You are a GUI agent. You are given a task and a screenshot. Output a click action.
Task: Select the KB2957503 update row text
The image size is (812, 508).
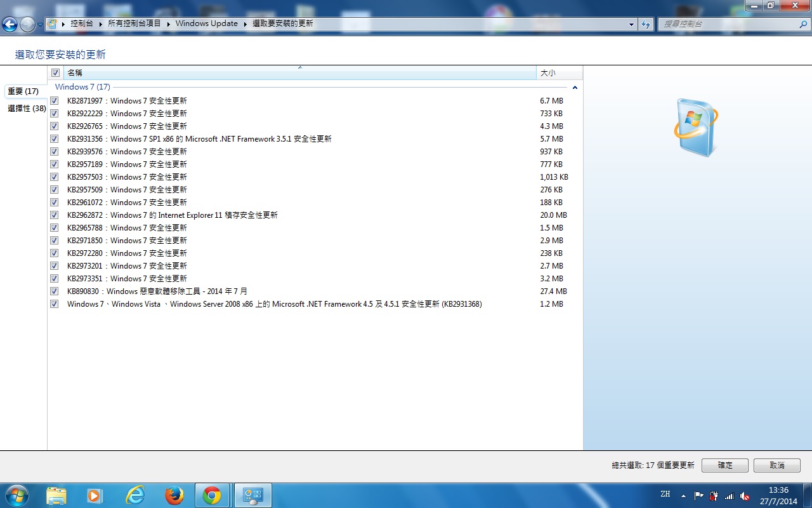tap(127, 177)
